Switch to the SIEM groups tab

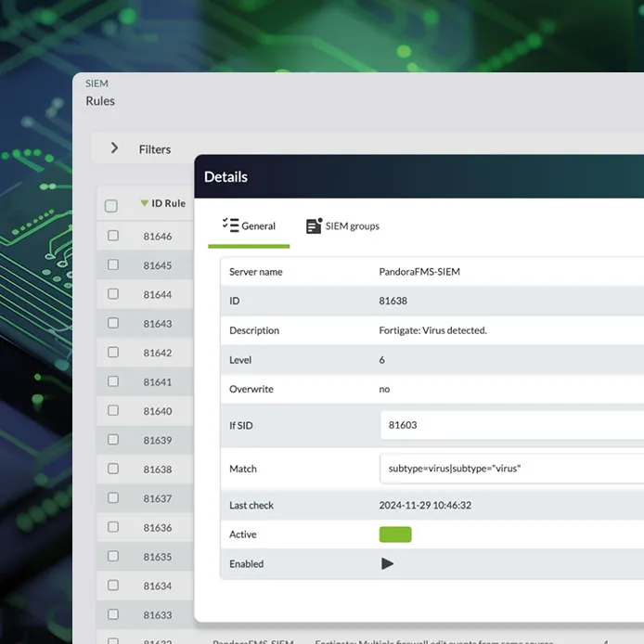[342, 226]
